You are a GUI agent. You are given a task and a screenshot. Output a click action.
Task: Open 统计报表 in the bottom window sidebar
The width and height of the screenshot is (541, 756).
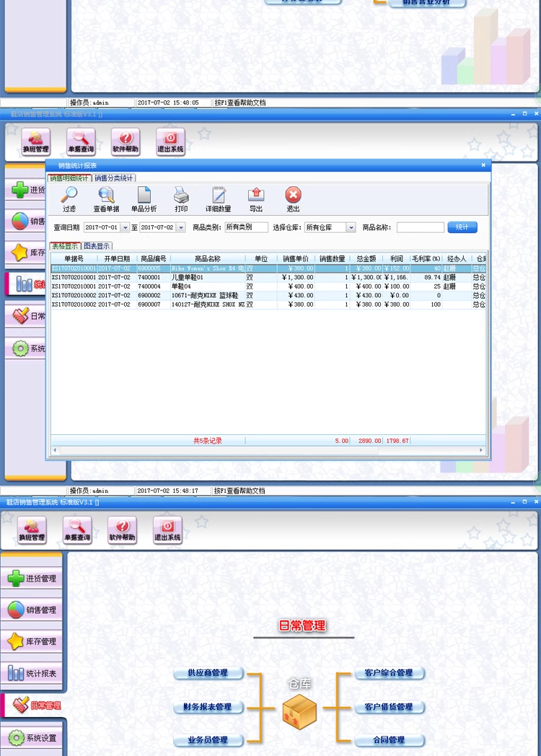click(x=31, y=673)
